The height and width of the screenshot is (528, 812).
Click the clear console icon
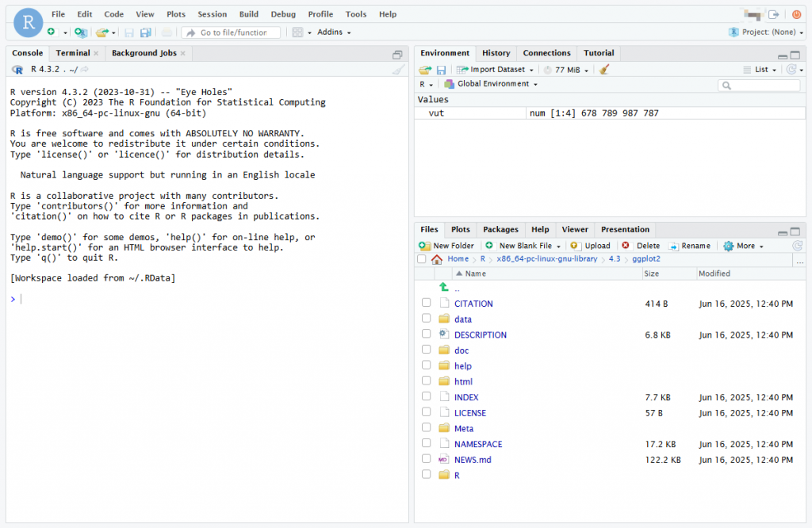click(x=397, y=70)
